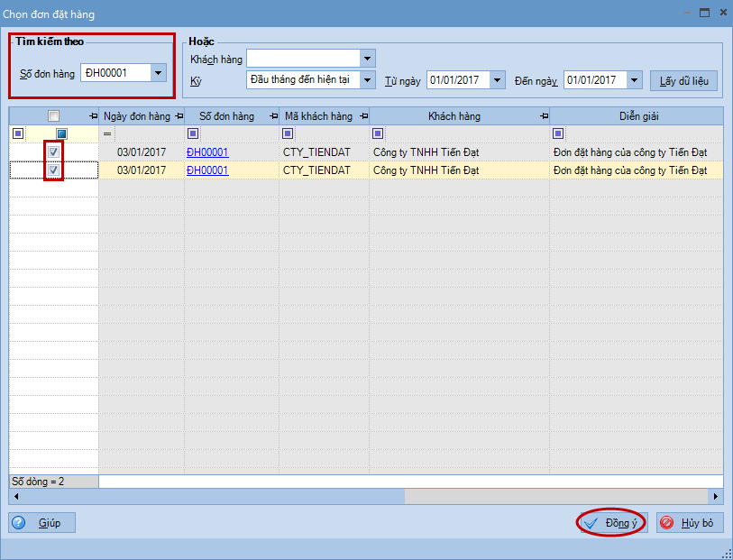Click the filter icon under Diễn giải column

coord(558,134)
